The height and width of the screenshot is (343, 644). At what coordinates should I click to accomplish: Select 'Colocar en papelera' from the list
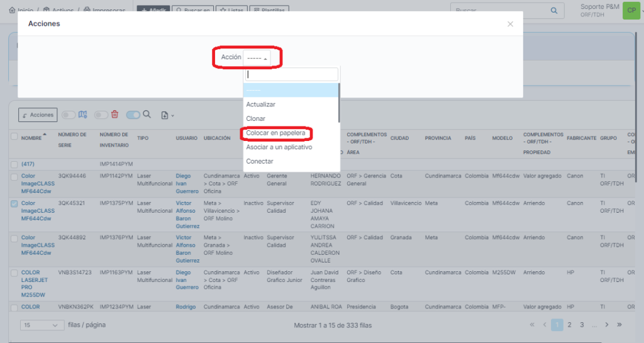coord(275,133)
